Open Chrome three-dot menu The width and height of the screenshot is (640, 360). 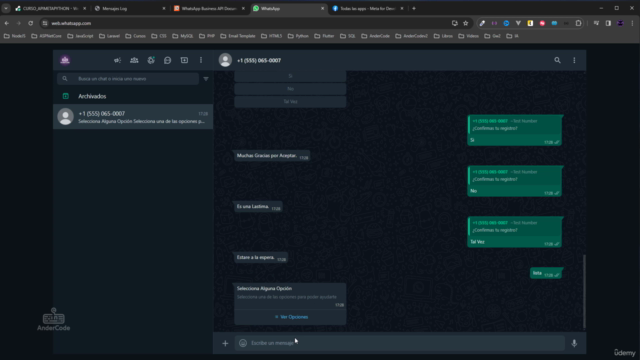[x=632, y=23]
